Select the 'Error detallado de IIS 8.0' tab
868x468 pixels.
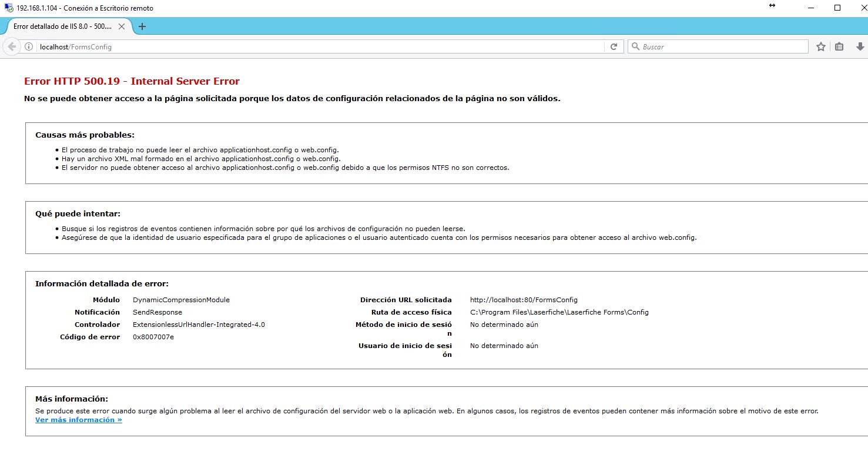[x=62, y=26]
